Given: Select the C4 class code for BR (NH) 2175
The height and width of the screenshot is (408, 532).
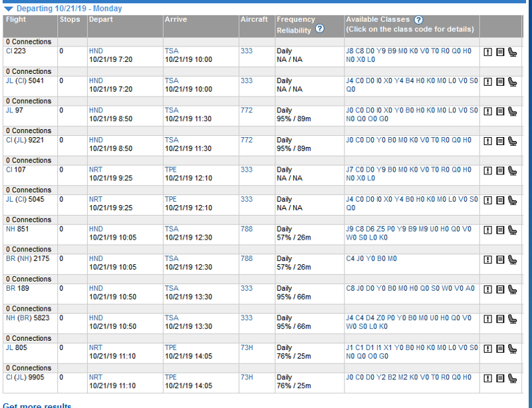Looking at the screenshot, I should [x=350, y=258].
